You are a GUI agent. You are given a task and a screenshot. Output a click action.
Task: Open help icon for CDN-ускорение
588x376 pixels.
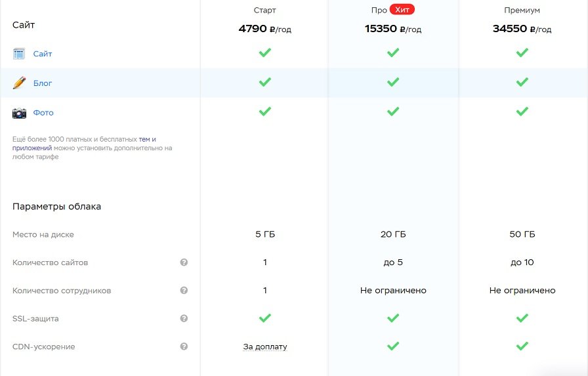coord(184,346)
